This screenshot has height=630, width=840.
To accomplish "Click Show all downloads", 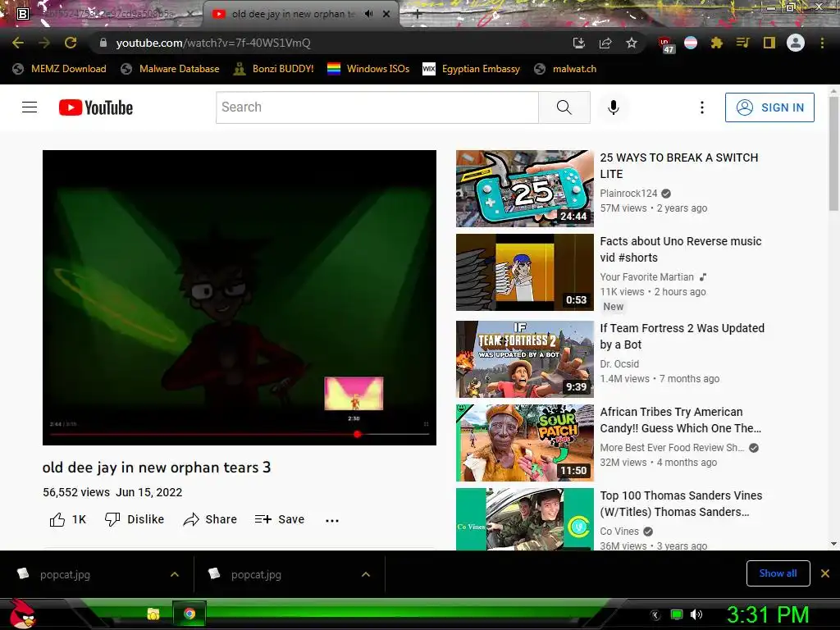I will [778, 573].
